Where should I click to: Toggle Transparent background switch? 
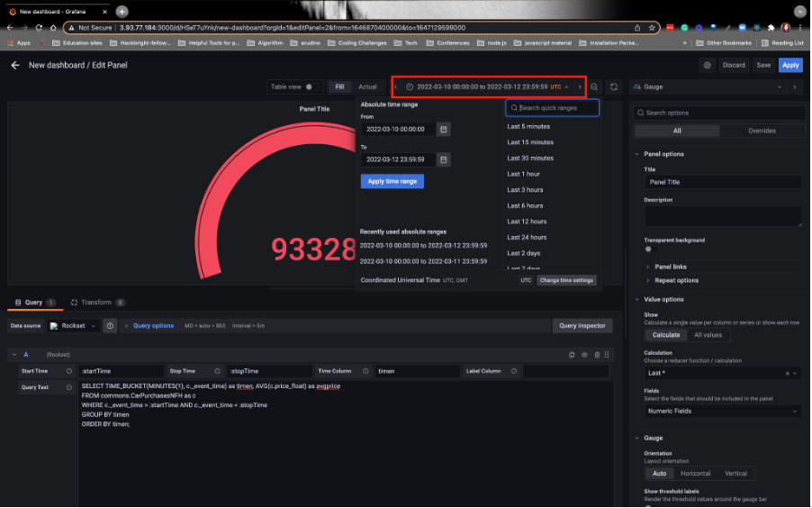tap(650, 249)
